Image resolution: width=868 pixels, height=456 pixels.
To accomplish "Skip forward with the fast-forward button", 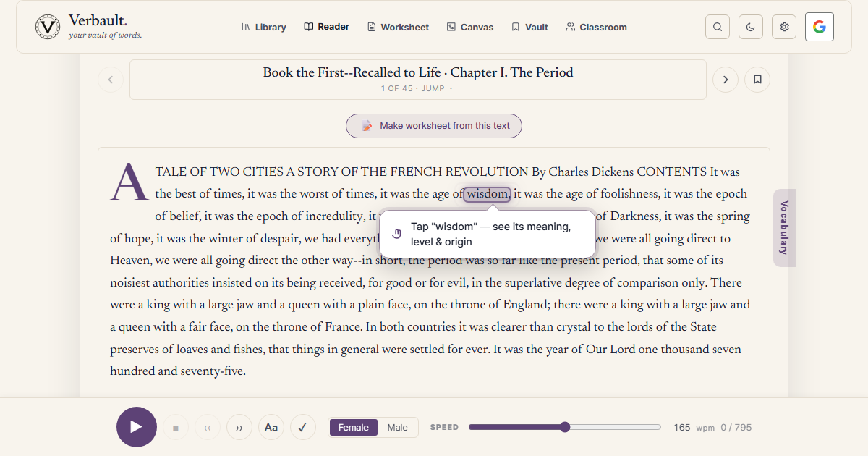I will pos(239,428).
